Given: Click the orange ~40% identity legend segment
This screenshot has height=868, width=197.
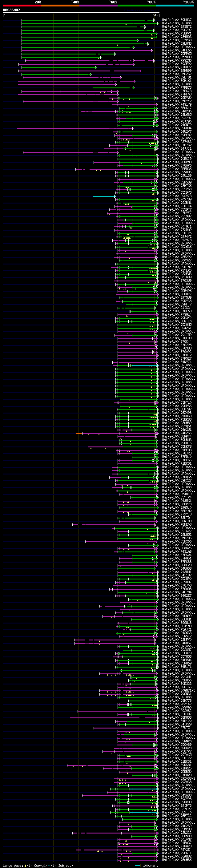Looking at the screenshot, I should pyautogui.click(x=60, y=6).
